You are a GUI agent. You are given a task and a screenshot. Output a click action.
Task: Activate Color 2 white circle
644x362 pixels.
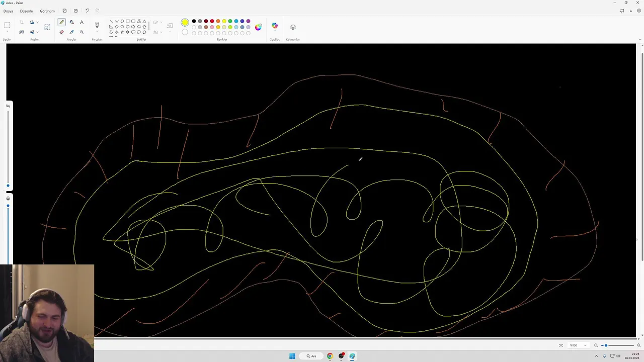185,32
